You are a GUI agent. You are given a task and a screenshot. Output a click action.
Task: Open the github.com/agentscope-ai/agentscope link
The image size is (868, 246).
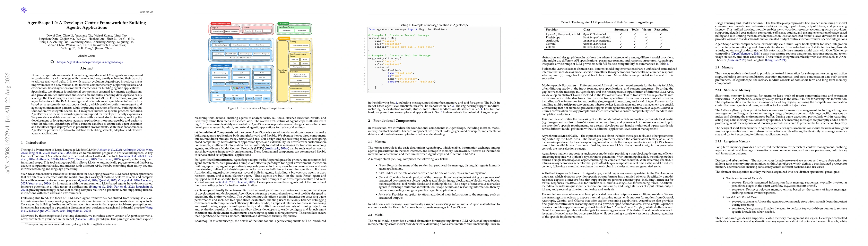[x=90, y=62]
